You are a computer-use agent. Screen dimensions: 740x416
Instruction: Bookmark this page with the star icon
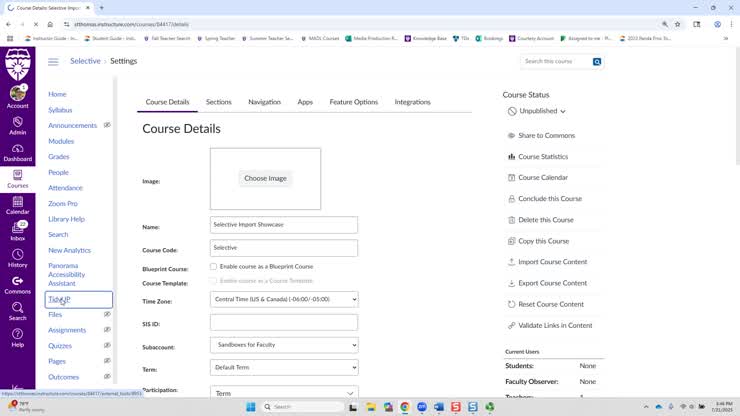(x=678, y=24)
